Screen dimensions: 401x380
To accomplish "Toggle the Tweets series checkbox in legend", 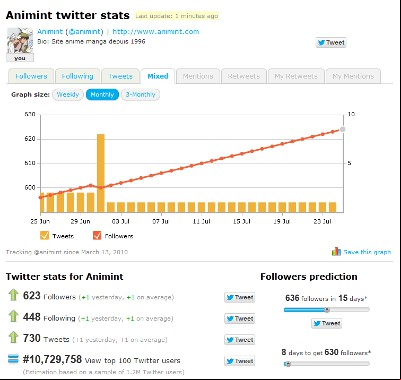I will [x=44, y=236].
